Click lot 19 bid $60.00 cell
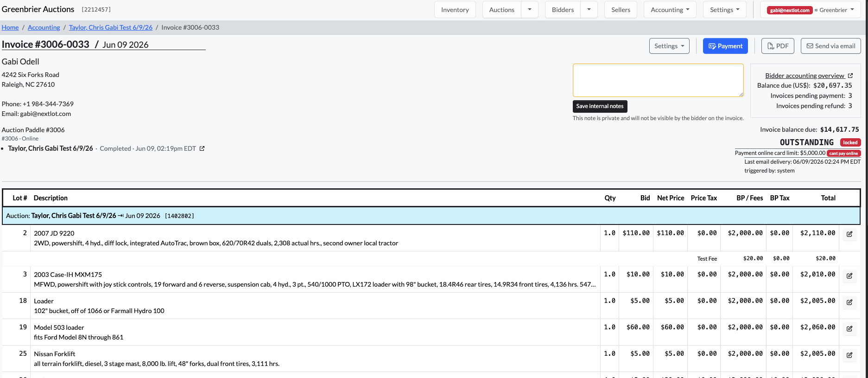Image resolution: width=868 pixels, height=378 pixels. [x=638, y=327]
